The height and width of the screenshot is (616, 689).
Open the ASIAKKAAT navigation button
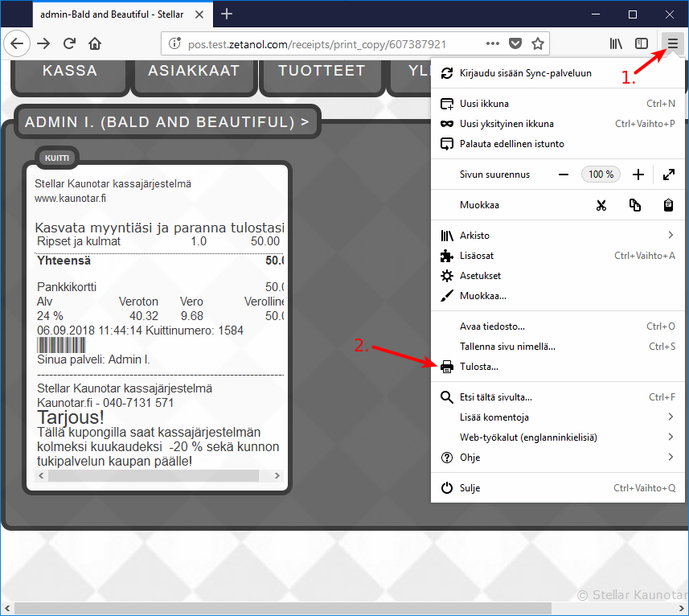pos(194,71)
